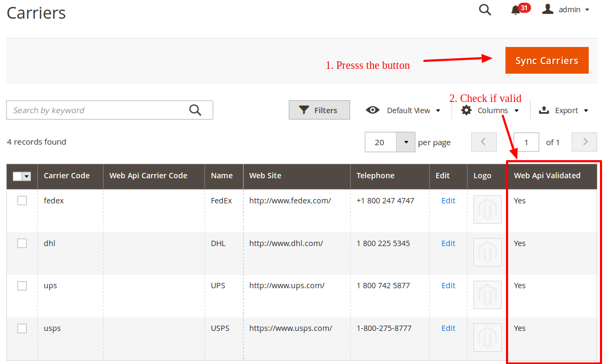Open the per page count dropdown
This screenshot has width=609, height=364.
[406, 143]
